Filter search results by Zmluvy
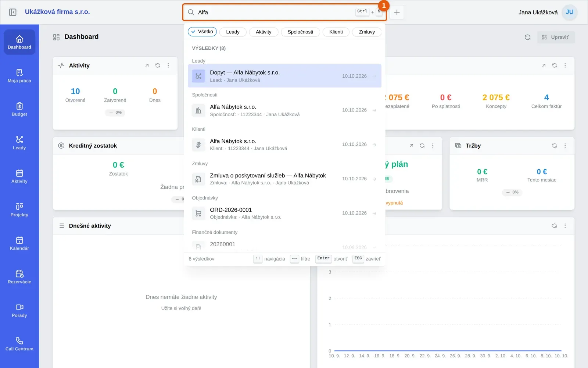The image size is (588, 368). (x=367, y=32)
